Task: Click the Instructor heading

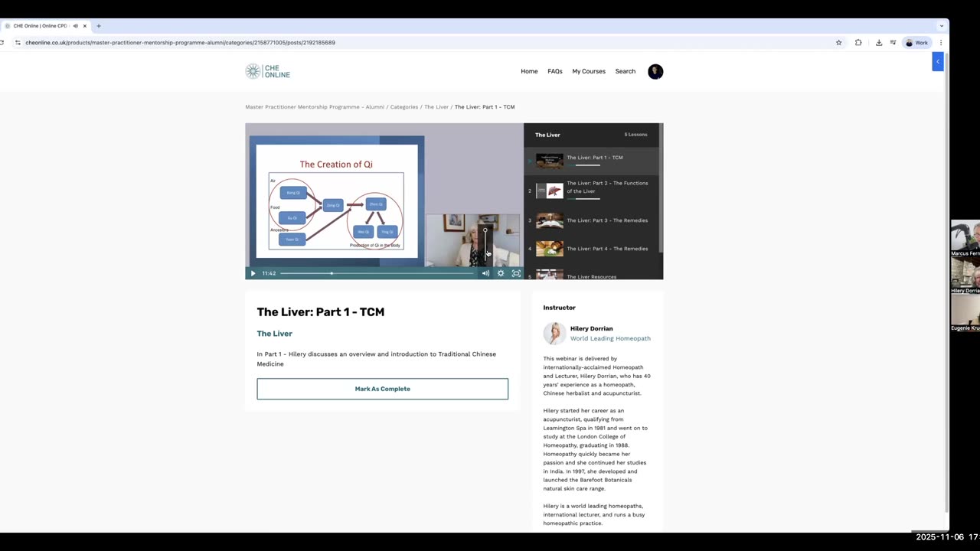Action: point(559,308)
